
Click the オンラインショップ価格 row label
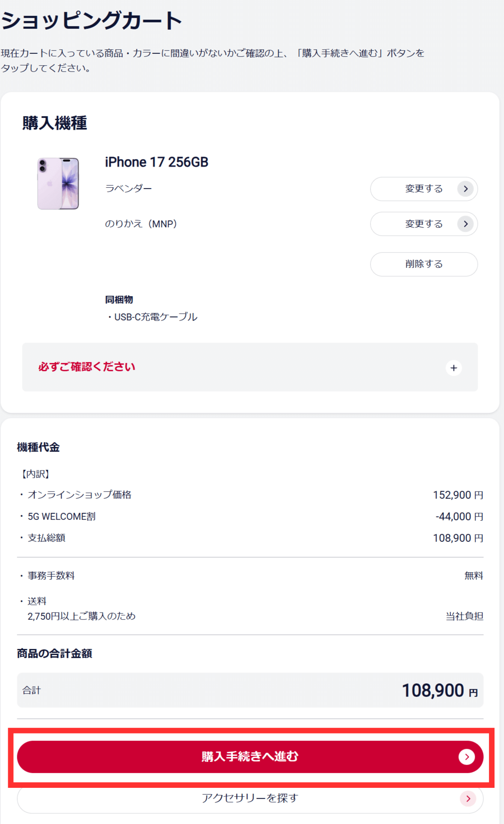[79, 495]
